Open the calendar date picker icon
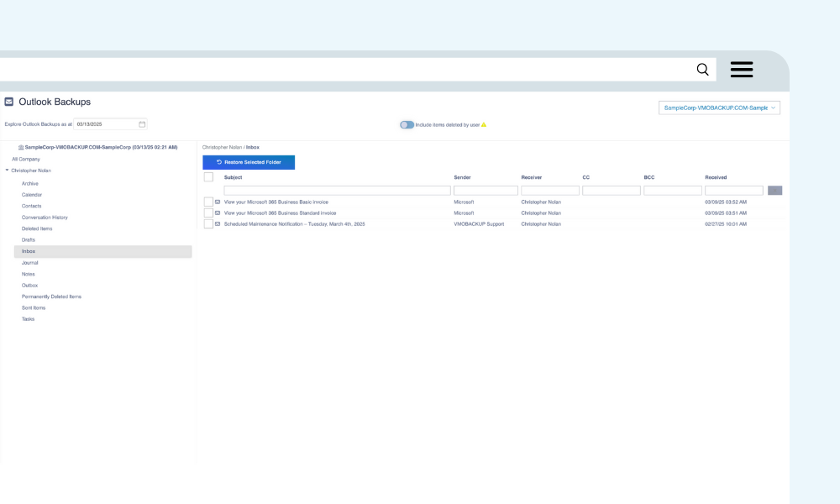The width and height of the screenshot is (840, 504). coord(142,124)
